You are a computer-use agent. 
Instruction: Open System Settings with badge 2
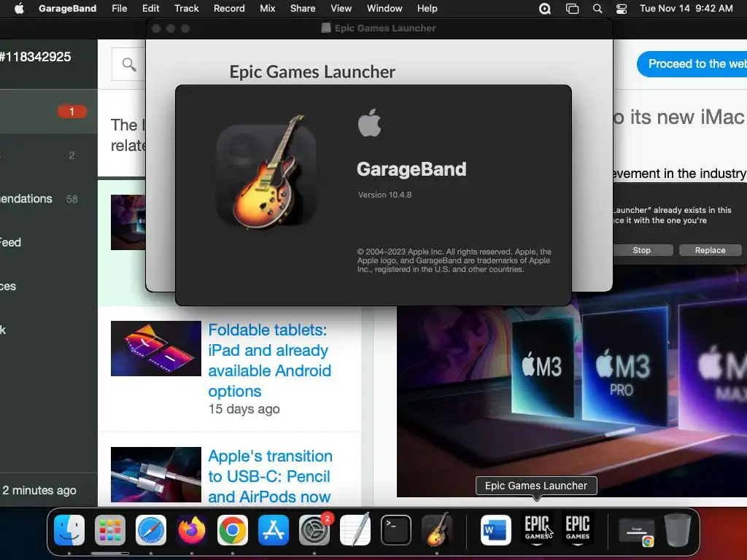(314, 530)
